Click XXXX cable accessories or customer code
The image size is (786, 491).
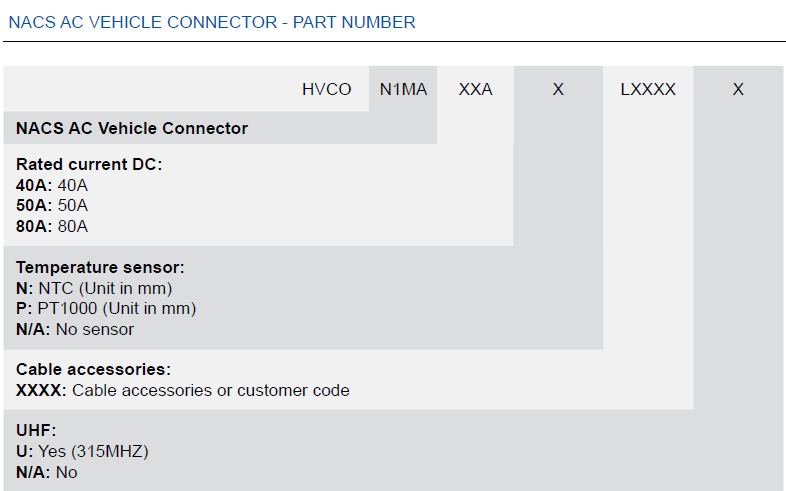182,390
